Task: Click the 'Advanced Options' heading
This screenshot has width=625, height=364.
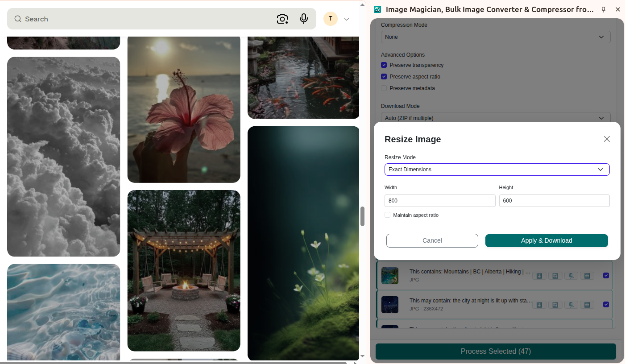Action: (x=403, y=55)
